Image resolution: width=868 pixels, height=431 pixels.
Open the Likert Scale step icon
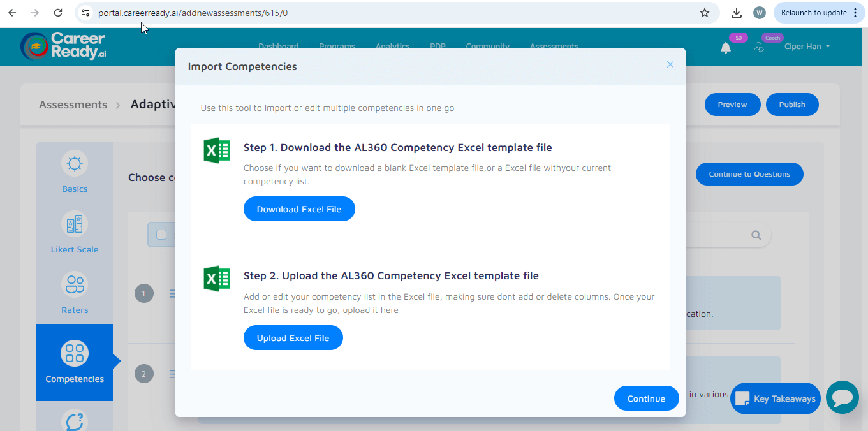tap(75, 224)
